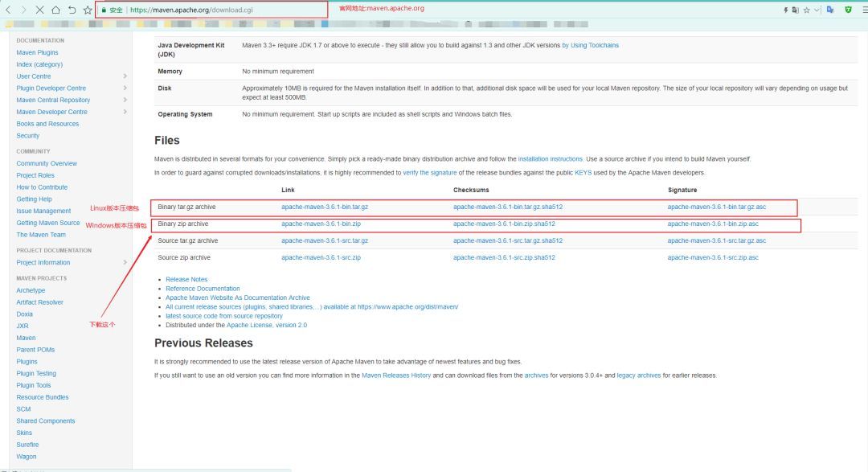868x472 pixels.
Task: Open apache-maven-3.6.1-src.zip.sha512 checksum link
Action: click(x=504, y=257)
